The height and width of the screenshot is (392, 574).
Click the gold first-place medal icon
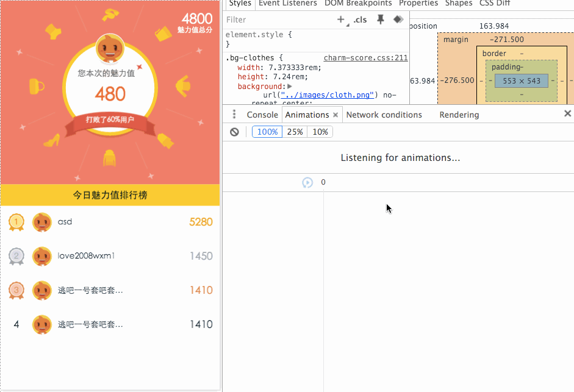tap(16, 222)
